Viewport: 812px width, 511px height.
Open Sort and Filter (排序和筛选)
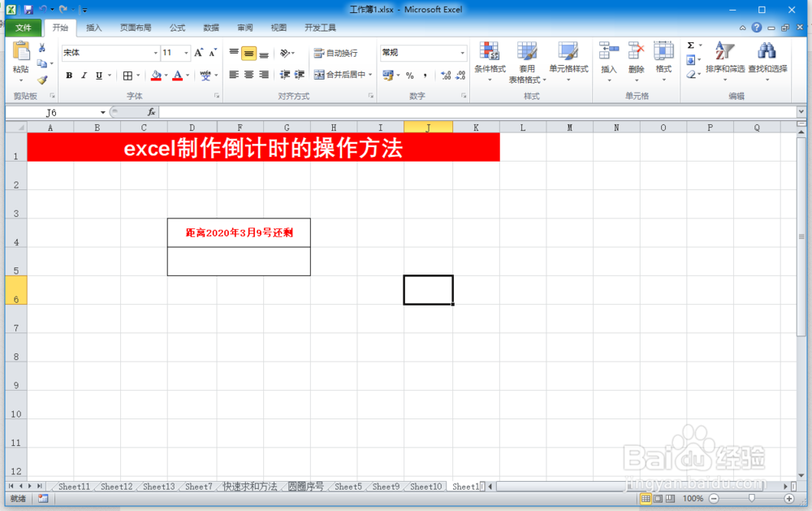point(725,60)
